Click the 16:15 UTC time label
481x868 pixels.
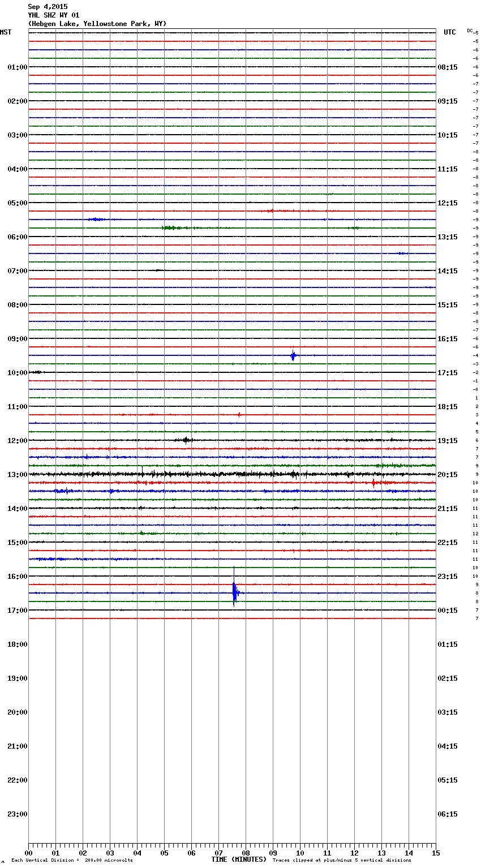pyautogui.click(x=448, y=339)
